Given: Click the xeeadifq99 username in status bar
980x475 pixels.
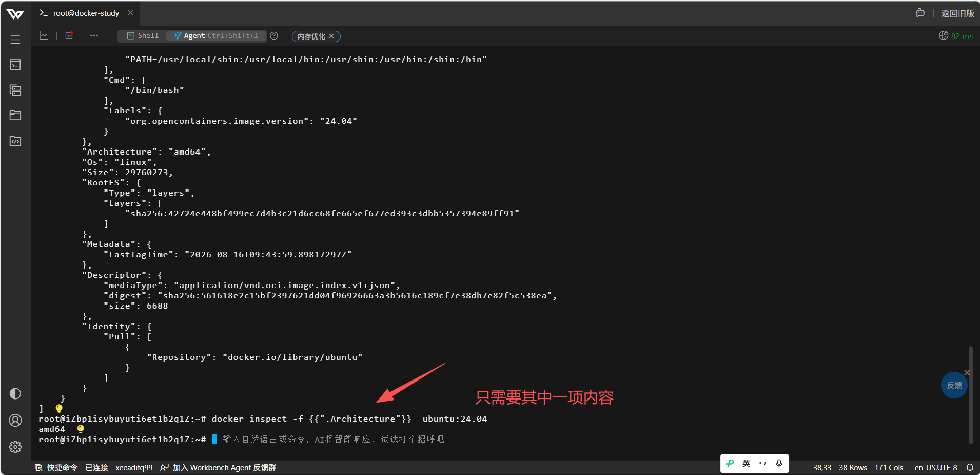Looking at the screenshot, I should (134, 467).
